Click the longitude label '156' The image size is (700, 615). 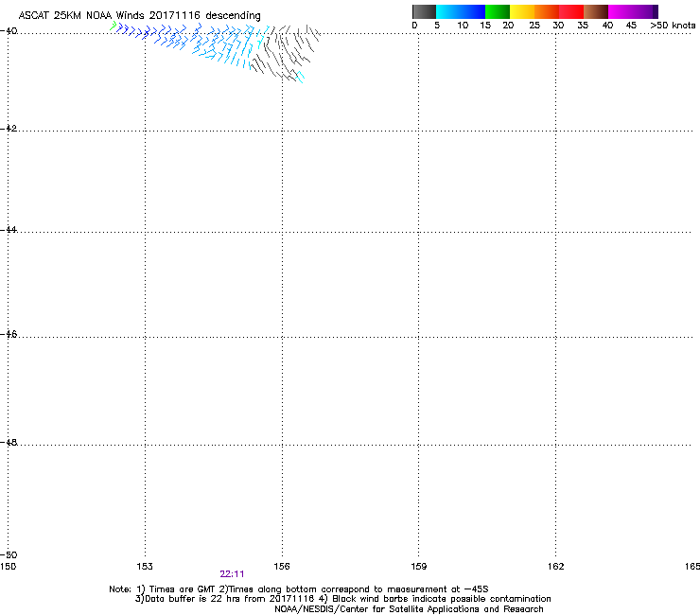click(x=282, y=567)
